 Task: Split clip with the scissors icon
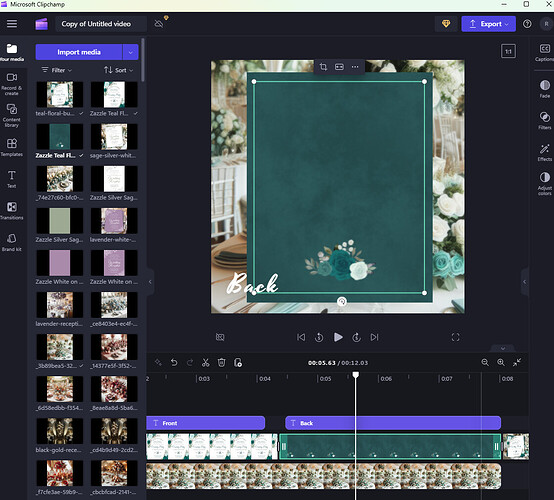coord(205,363)
